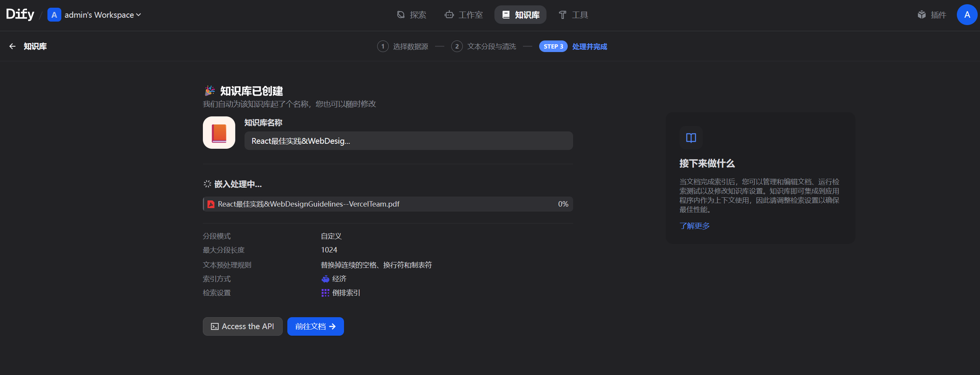Click the Access the API button
This screenshot has width=980, height=375.
[243, 326]
